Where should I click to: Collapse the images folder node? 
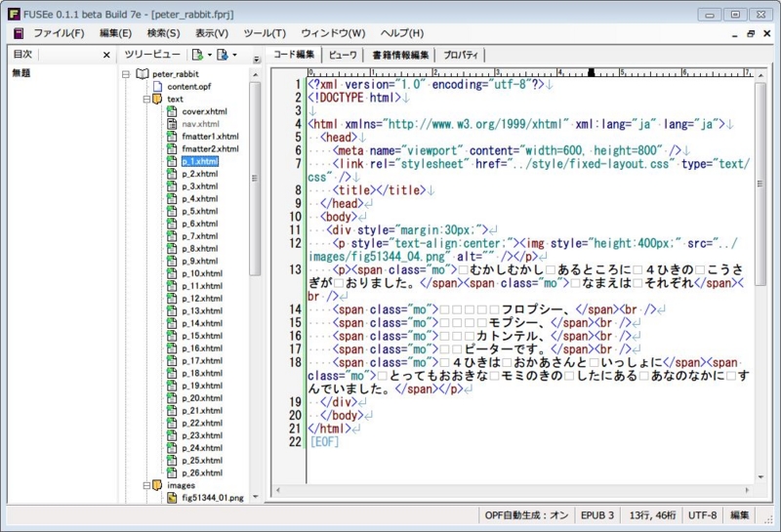pyautogui.click(x=146, y=485)
